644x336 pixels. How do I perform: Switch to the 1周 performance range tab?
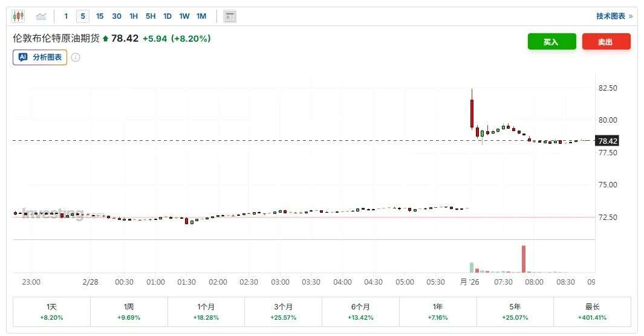pyautogui.click(x=129, y=312)
